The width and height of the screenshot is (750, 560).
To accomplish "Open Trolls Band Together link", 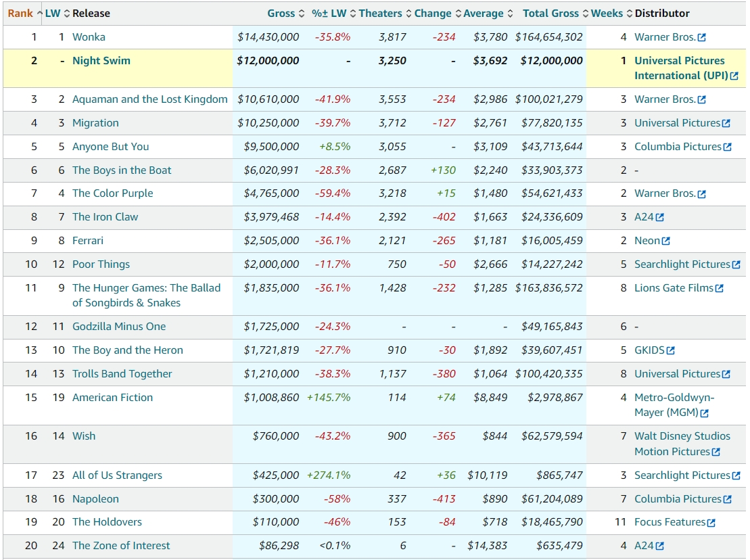I will pos(122,373).
